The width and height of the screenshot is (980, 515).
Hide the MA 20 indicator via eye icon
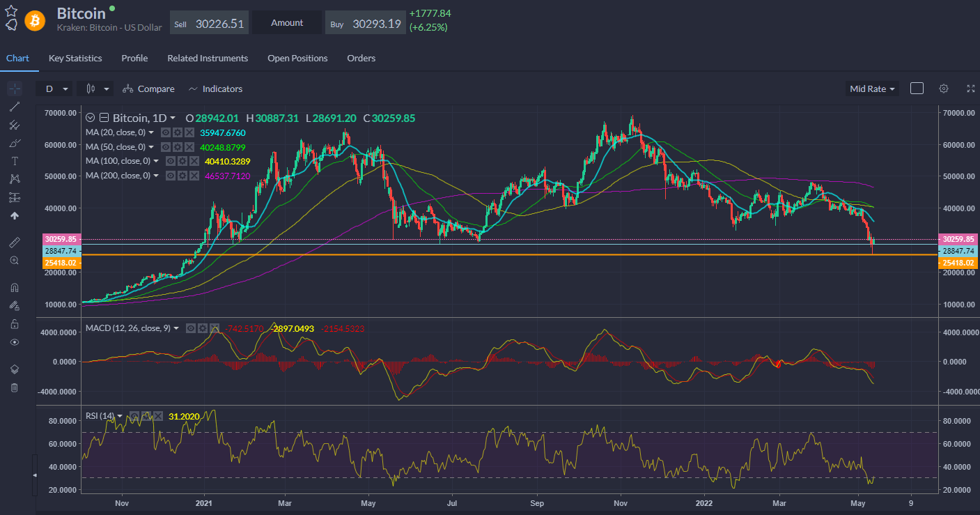(165, 132)
